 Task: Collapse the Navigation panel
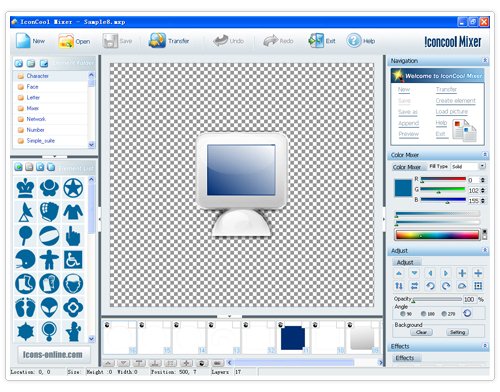[x=485, y=60]
